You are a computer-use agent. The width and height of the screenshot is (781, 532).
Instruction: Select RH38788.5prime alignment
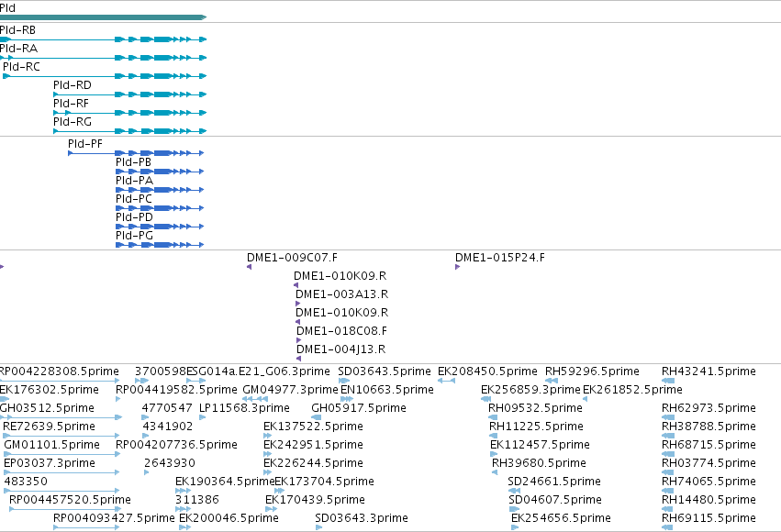point(708,427)
